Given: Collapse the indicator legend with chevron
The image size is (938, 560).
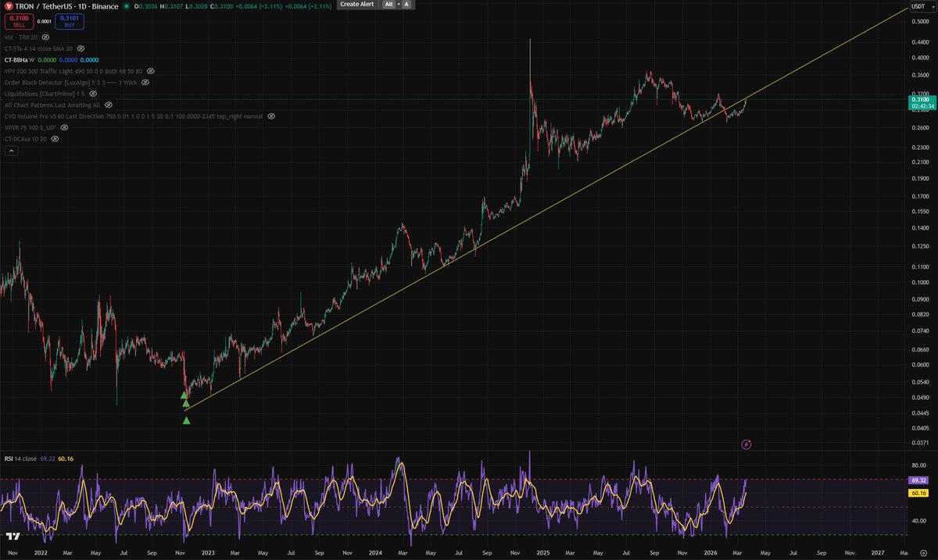Looking at the screenshot, I should [11, 151].
